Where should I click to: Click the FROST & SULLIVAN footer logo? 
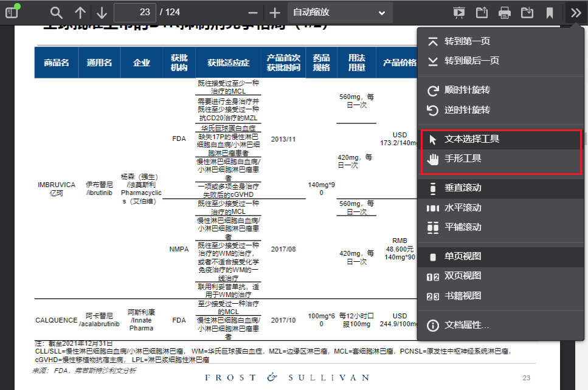(x=287, y=377)
